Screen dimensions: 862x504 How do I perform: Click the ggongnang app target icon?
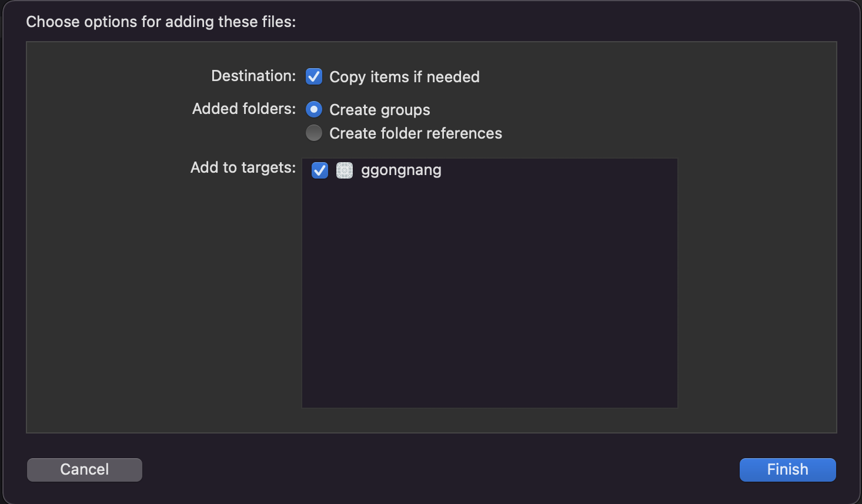(x=344, y=170)
